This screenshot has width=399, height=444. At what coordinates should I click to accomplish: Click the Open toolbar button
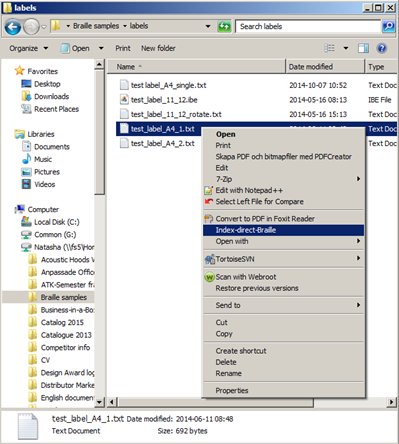(x=76, y=48)
